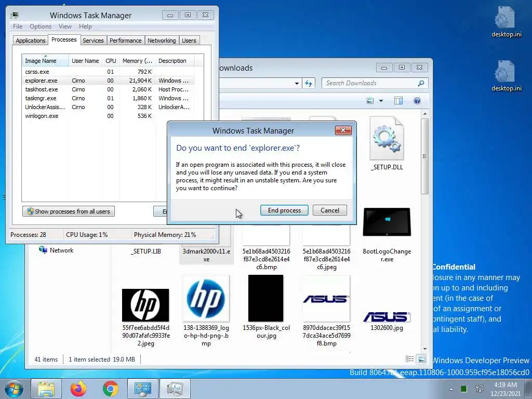Switch to the Users tab
532x399 pixels.
189,41
